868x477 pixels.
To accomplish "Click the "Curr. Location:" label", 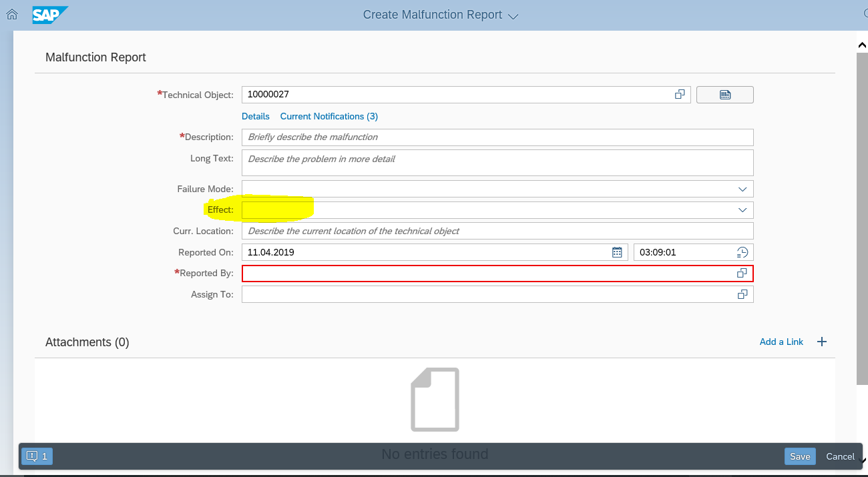I will [203, 231].
